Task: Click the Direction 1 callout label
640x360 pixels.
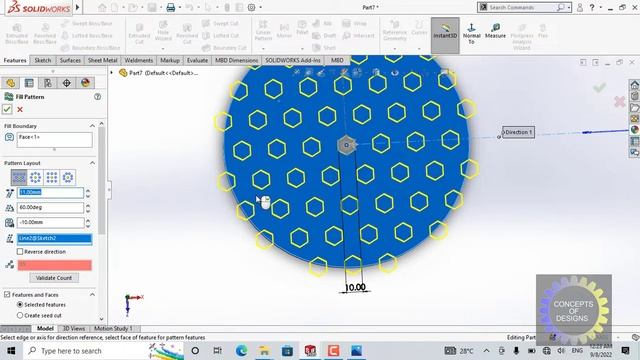Action: click(x=518, y=132)
